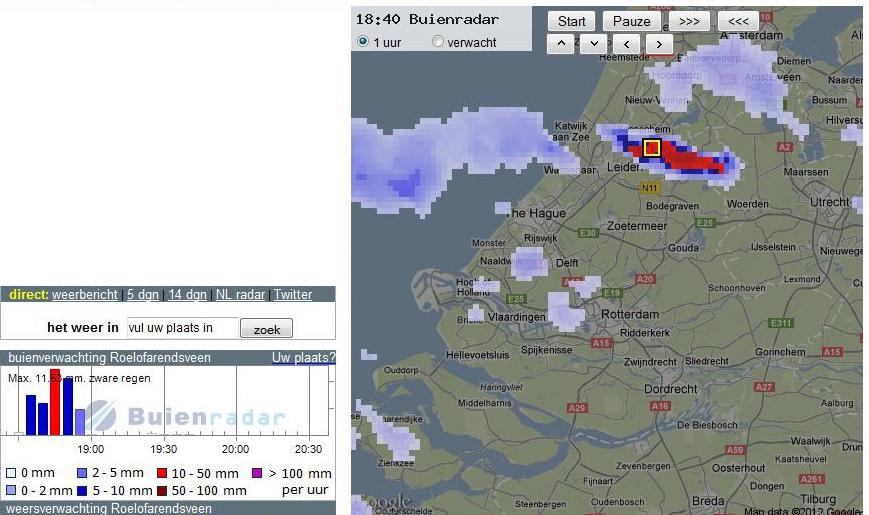Click the Oosterhout label on the map
This screenshot has width=869, height=515.
tap(738, 468)
